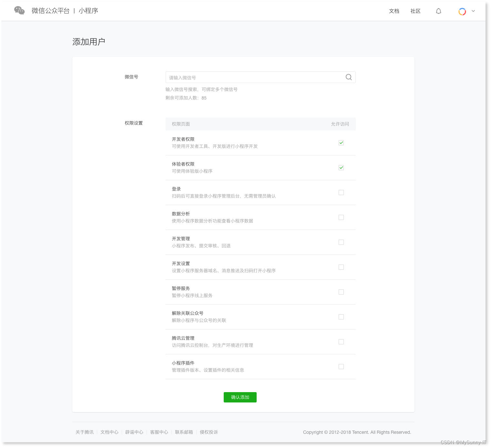Image resolution: width=491 pixels, height=448 pixels.
Task: Enable the 小程序插件 permission checkbox
Action: coord(341,367)
